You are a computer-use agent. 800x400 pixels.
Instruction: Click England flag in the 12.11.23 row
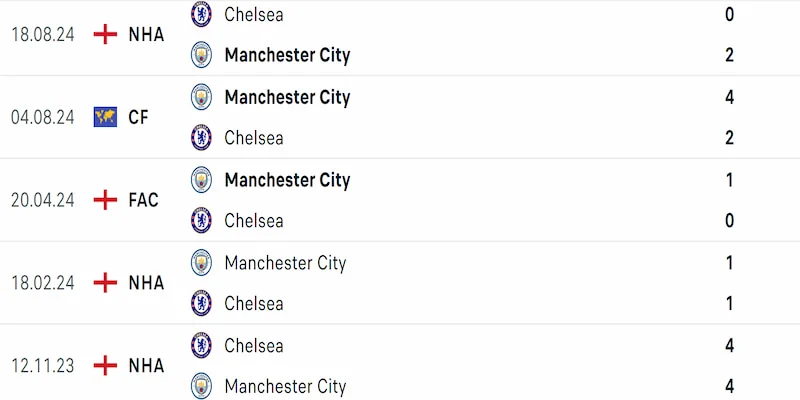[x=105, y=366]
